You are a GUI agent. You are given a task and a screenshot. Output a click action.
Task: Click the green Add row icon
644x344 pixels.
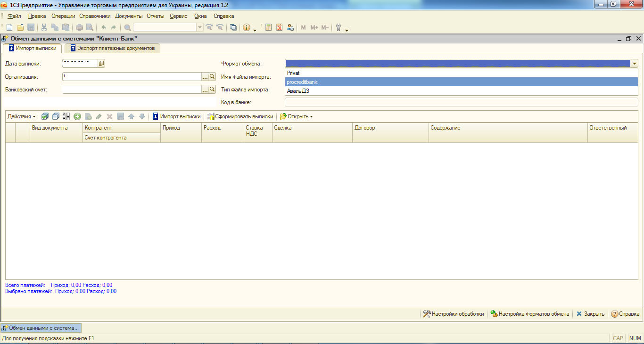coord(77,116)
